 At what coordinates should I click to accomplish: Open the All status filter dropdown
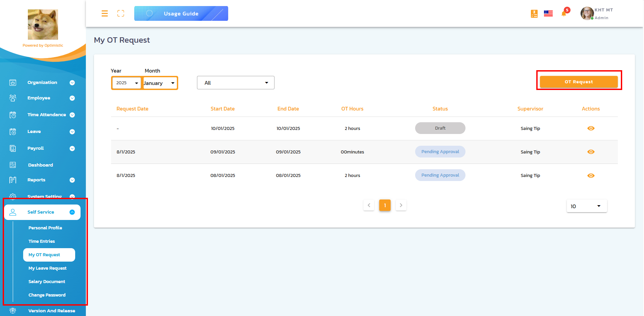coord(236,83)
